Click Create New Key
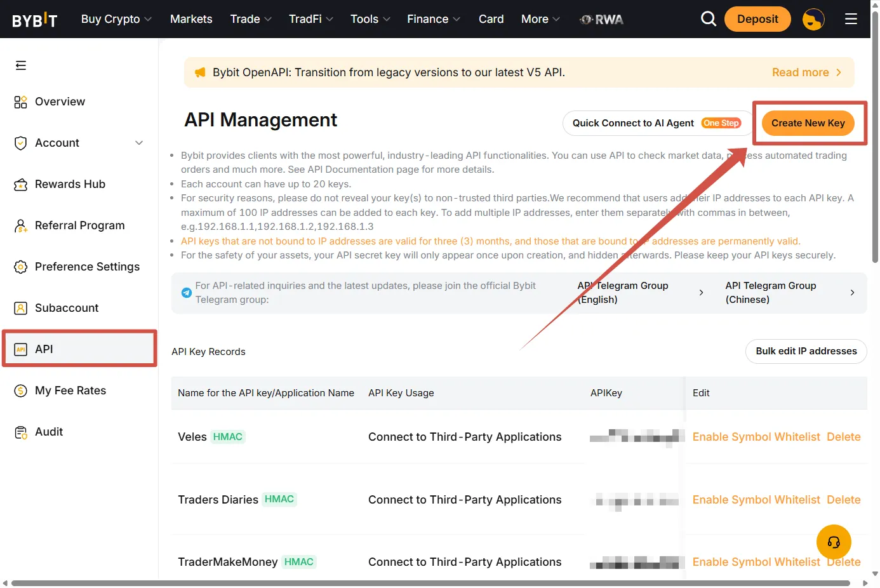880x588 pixels. (x=808, y=123)
